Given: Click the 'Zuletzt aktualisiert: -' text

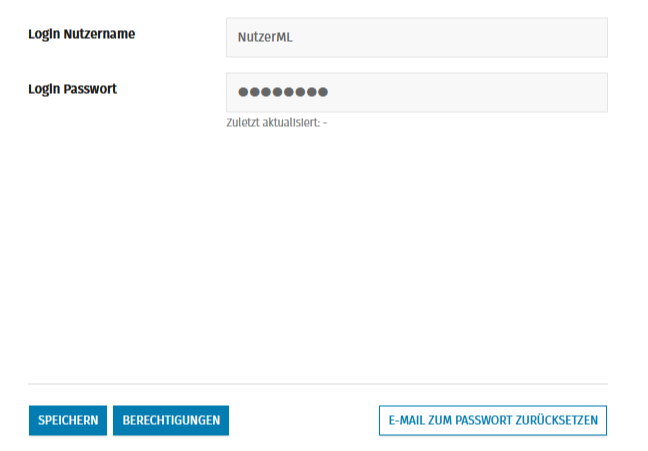Looking at the screenshot, I should [277, 123].
